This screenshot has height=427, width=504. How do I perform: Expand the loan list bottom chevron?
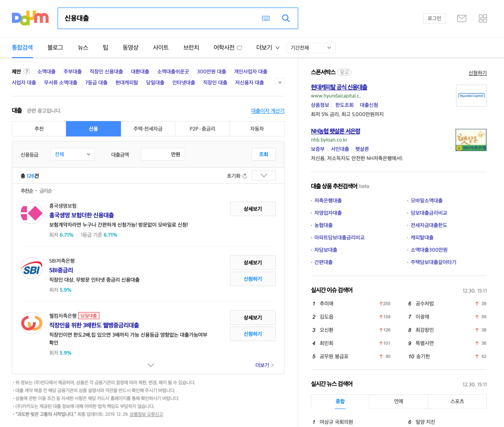point(151,365)
